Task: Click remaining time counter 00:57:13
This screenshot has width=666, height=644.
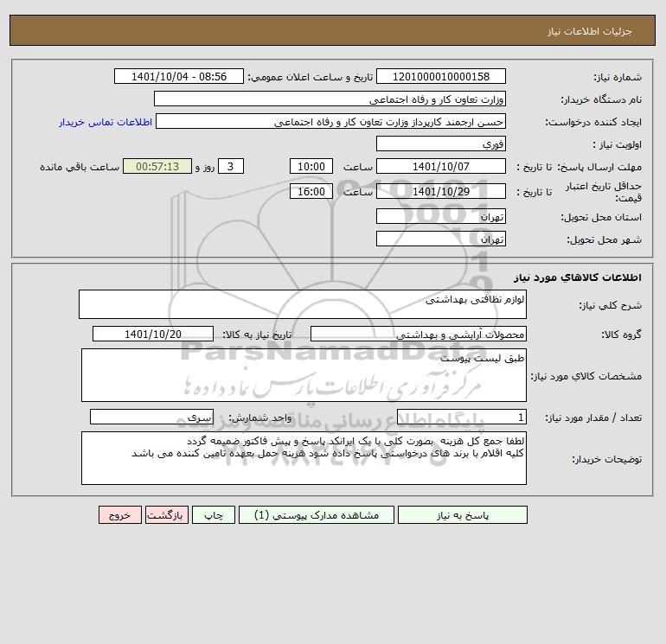Action: click(x=157, y=167)
